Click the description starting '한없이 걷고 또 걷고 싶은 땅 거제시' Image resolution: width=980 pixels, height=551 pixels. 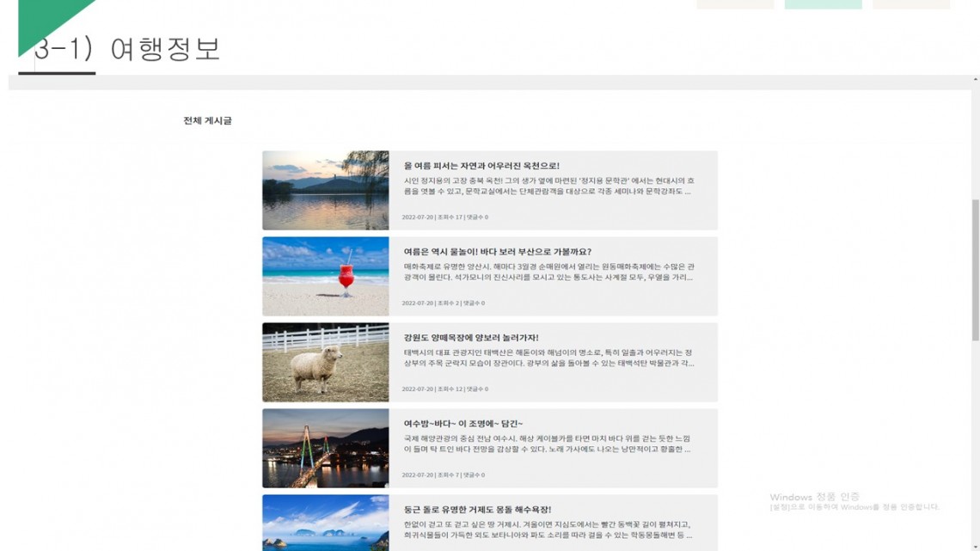(x=548, y=530)
